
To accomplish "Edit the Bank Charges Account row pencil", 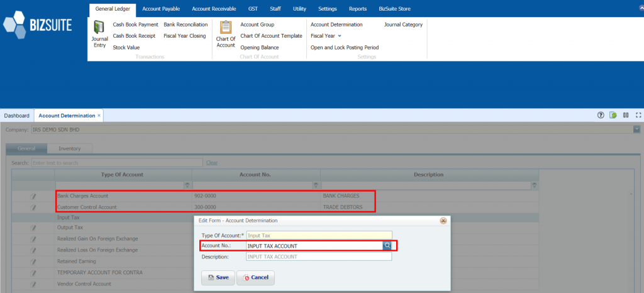I will pyautogui.click(x=33, y=196).
